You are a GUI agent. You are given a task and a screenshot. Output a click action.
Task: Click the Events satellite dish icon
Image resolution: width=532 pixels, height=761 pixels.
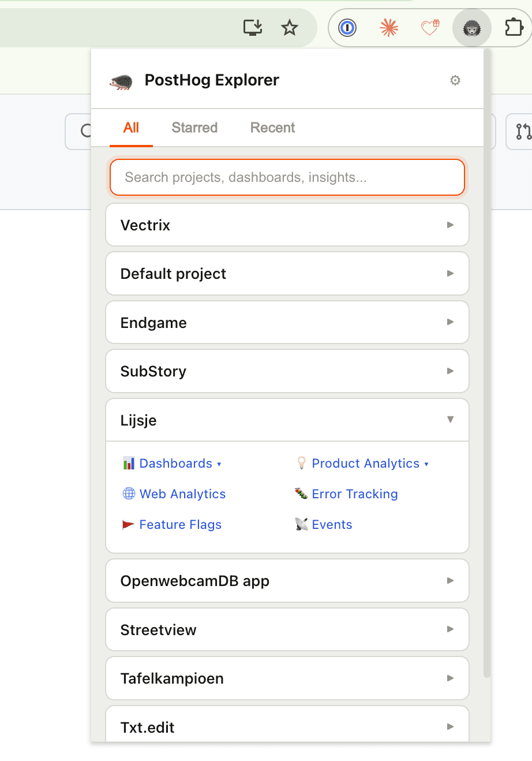(301, 524)
